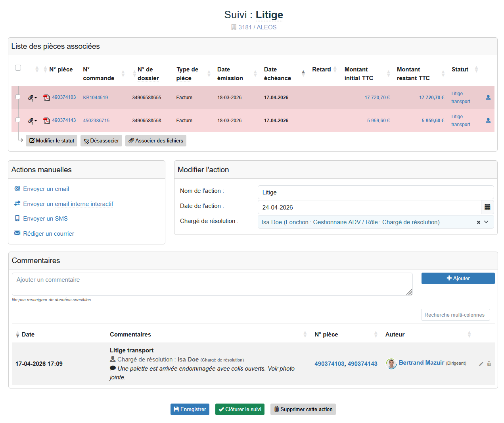Select checkbox for invoice 490374103
Screen dimensions: 504x423
tap(18, 97)
